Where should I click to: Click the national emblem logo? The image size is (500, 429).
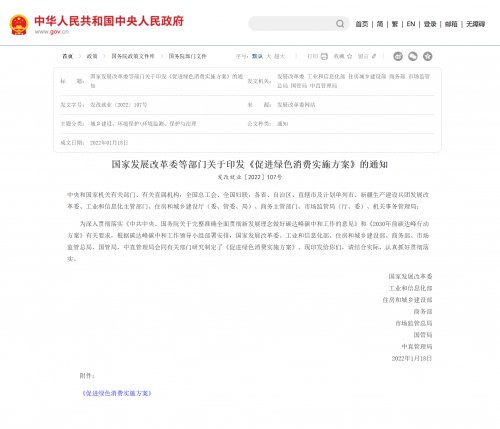19,24
